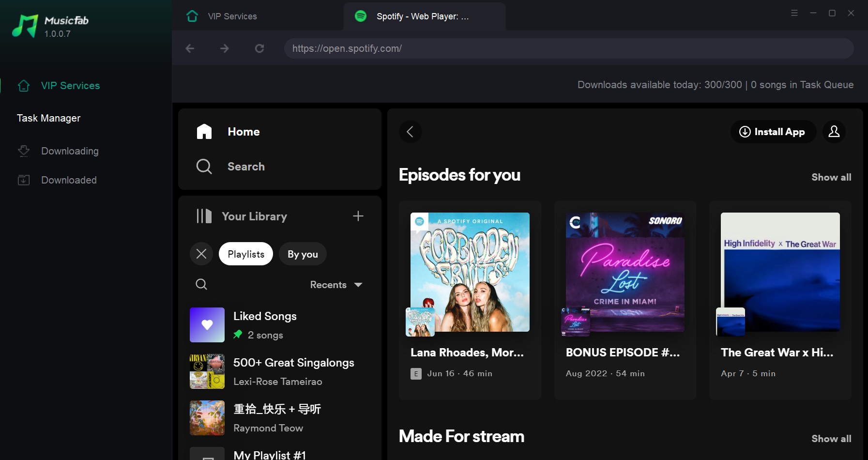
Task: Open Spotify Home
Action: click(244, 132)
